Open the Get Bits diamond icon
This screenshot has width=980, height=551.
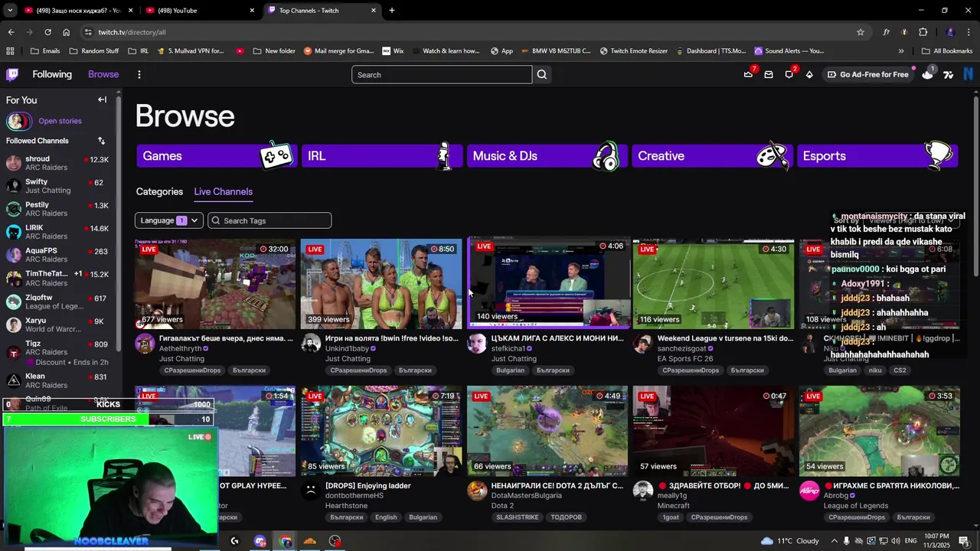809,74
